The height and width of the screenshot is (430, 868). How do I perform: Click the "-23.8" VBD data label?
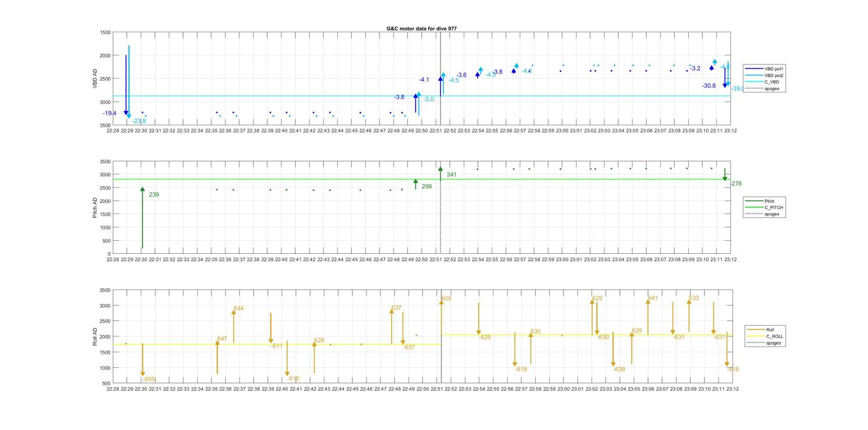(139, 121)
